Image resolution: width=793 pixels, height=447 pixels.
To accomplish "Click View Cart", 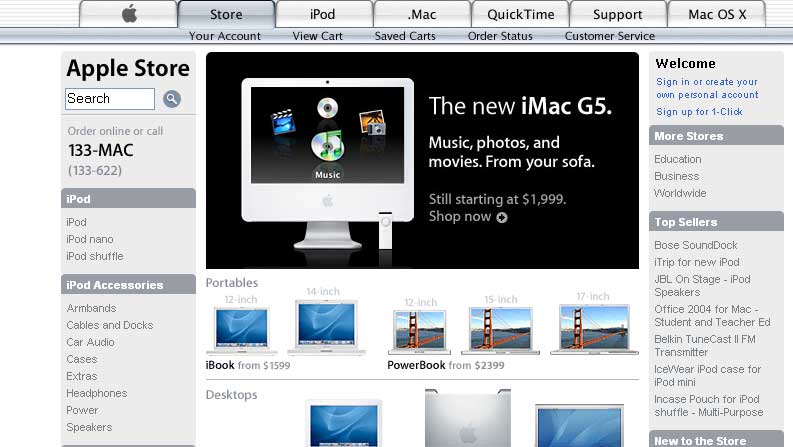I will click(x=318, y=36).
